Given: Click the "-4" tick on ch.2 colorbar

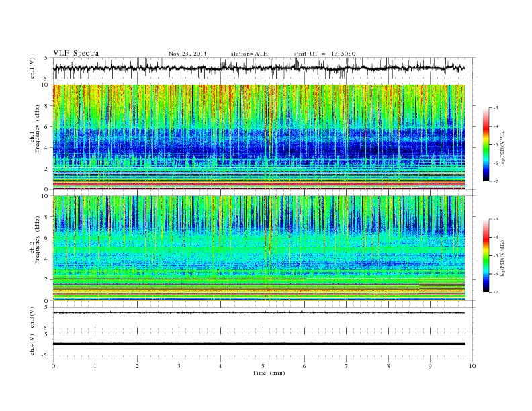Looking at the screenshot, I should tap(496, 237).
